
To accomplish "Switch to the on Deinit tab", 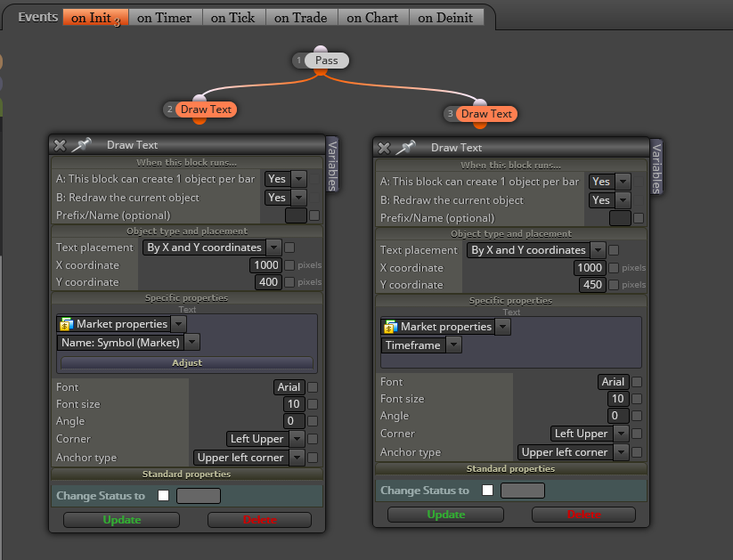I will [445, 18].
